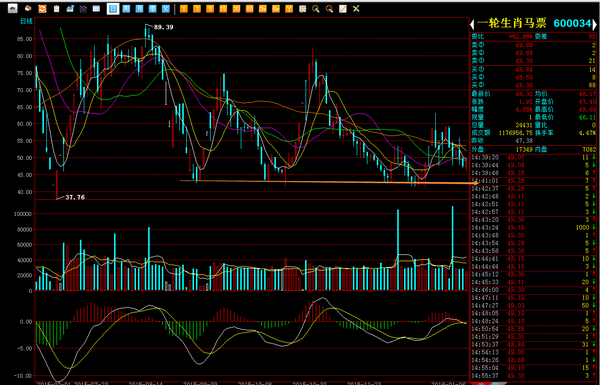Click the stock code 600034
Image resolution: width=600 pixels, height=385 pixels.
click(x=572, y=24)
